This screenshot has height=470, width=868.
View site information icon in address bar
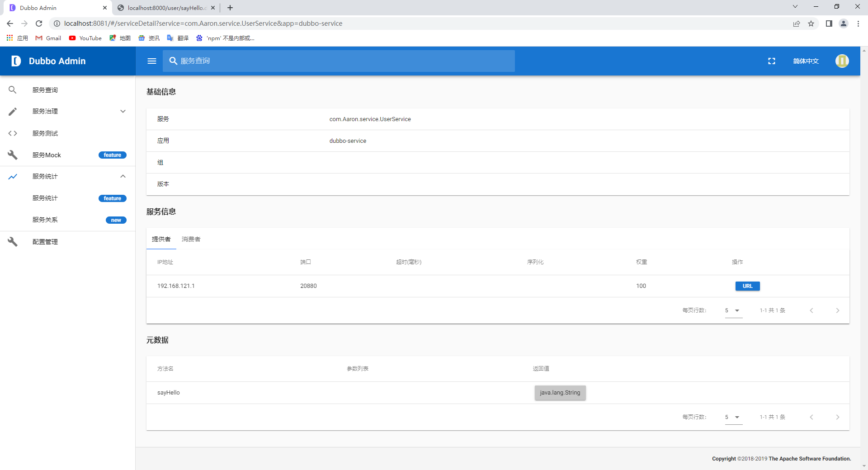click(57, 23)
